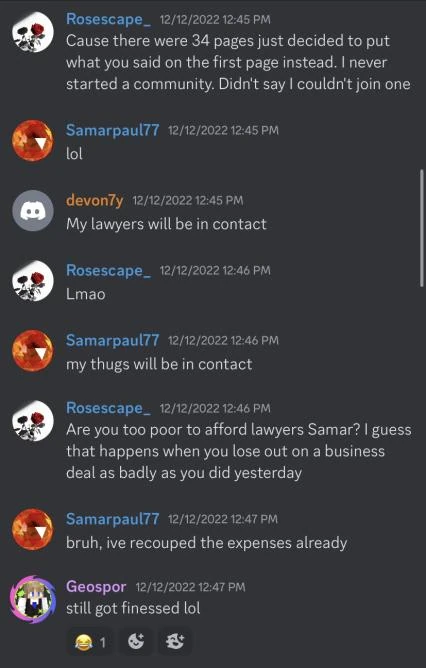
Task: Select the 'My lawyers will be in contact' message
Action: pyautogui.click(x=166, y=224)
